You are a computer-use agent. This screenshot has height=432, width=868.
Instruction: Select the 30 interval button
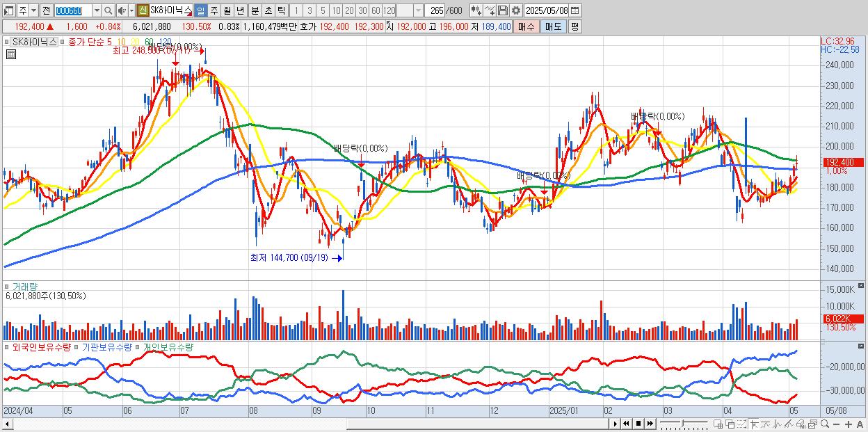362,10
